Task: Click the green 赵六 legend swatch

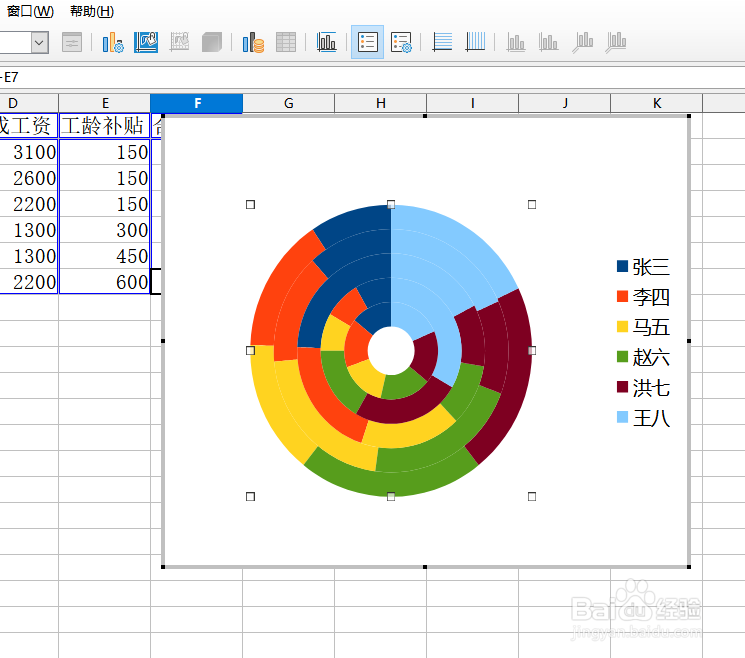Action: pos(622,356)
